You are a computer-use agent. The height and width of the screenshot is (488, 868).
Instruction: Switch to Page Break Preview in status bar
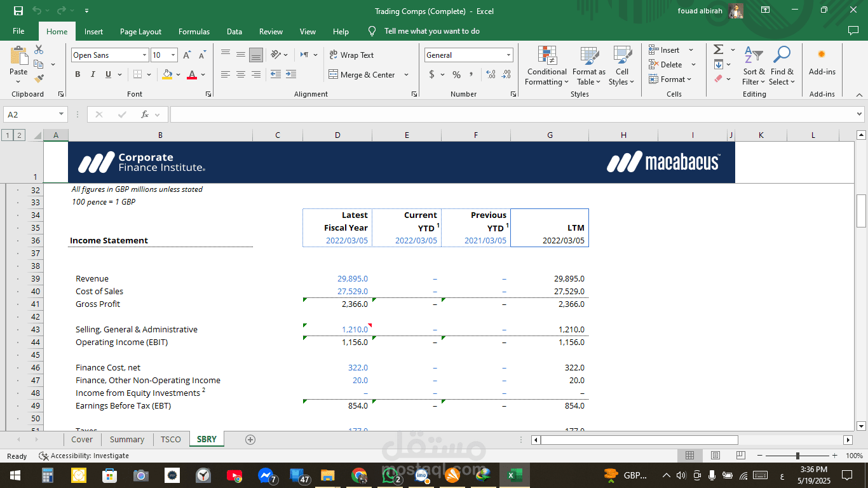click(x=740, y=456)
